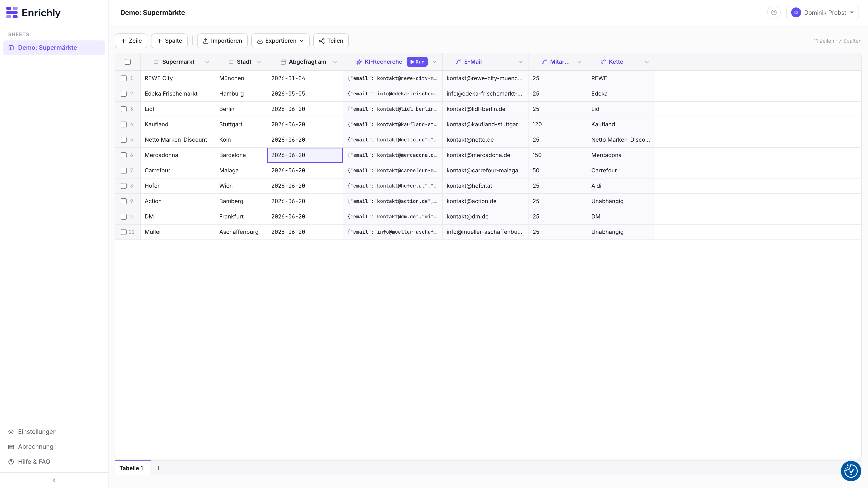This screenshot has height=488, width=868.
Task: Open the Kette column dropdown chevron
Action: coord(647,62)
